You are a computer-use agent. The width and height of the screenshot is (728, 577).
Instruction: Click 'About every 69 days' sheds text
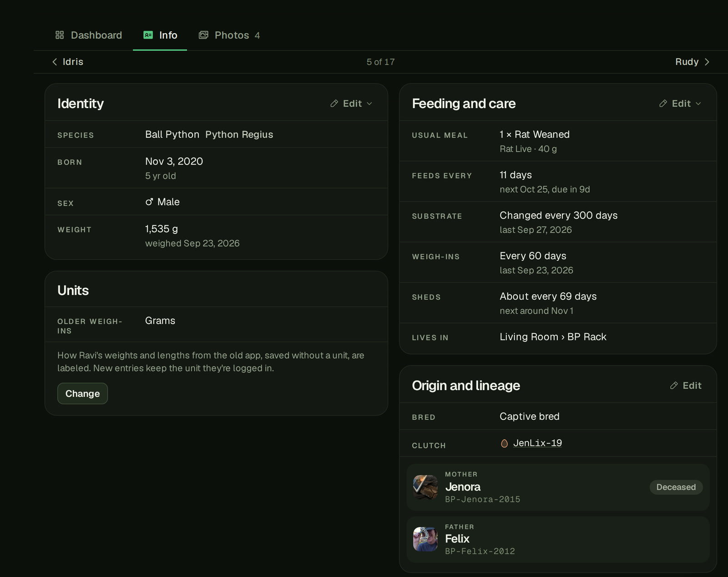point(548,296)
